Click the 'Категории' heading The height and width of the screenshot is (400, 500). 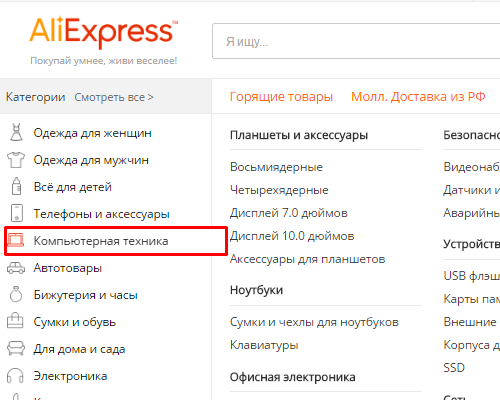(x=35, y=97)
